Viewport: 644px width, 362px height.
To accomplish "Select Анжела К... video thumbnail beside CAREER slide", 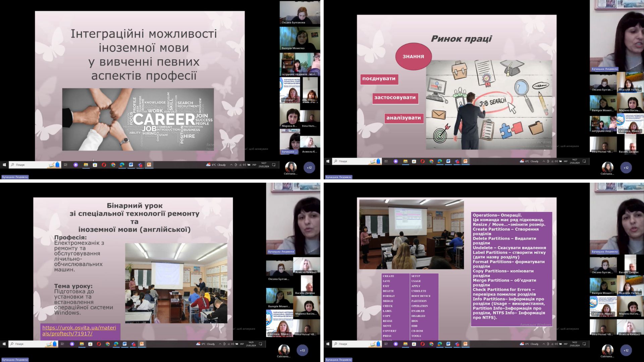I will coord(310,143).
